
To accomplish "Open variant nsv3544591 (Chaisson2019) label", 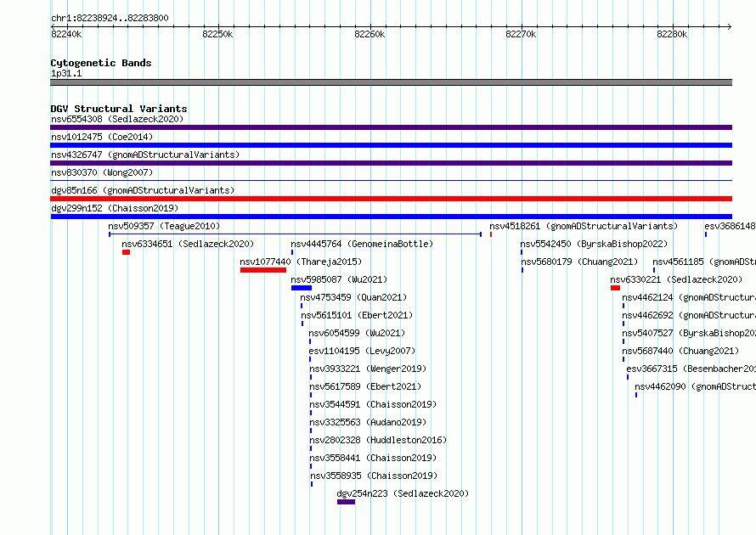I will [x=373, y=404].
